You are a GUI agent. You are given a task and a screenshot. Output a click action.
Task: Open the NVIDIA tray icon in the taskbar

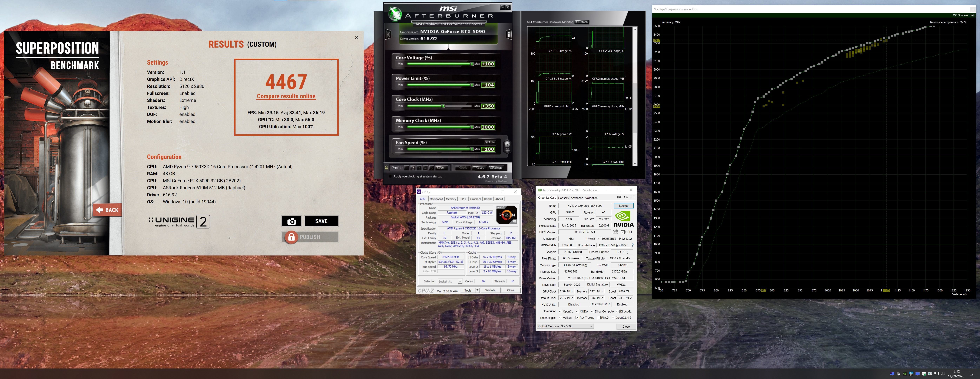point(905,374)
